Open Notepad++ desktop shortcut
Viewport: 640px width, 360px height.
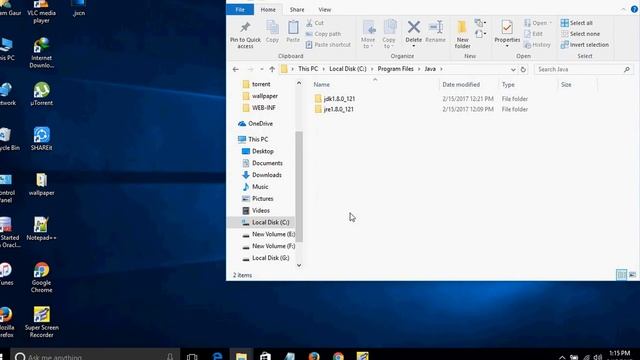point(41,229)
